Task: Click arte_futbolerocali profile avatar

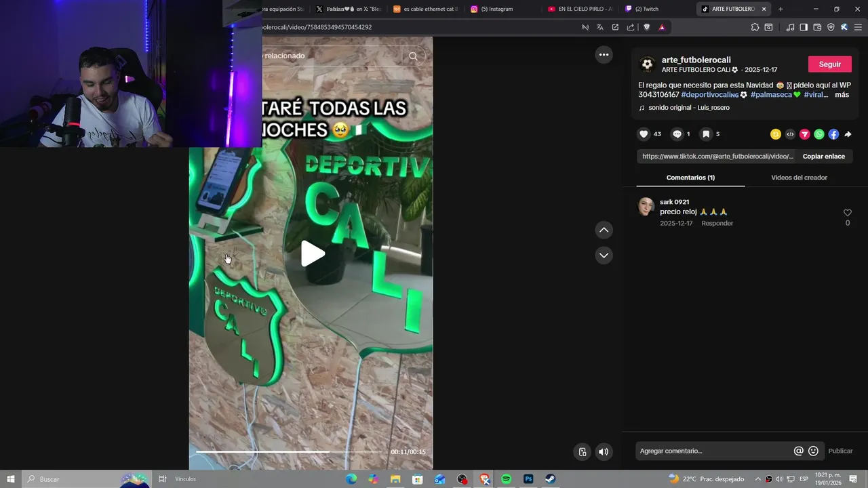Action: tap(648, 64)
